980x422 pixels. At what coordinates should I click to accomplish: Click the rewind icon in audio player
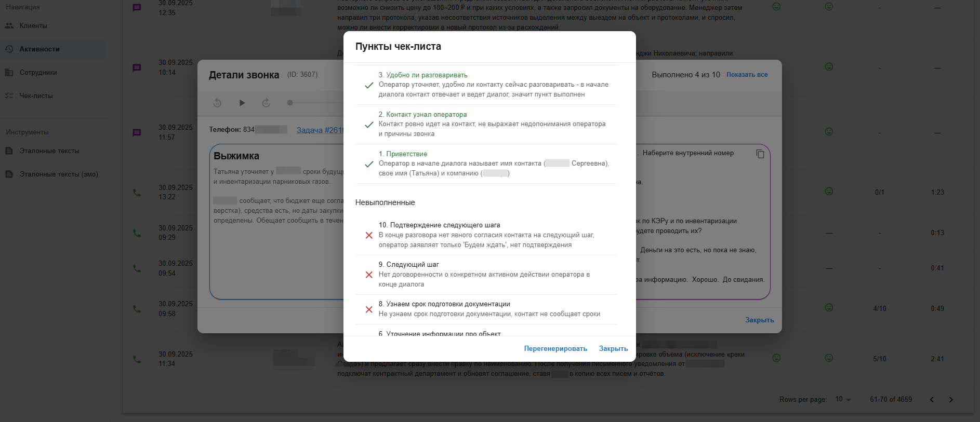pyautogui.click(x=218, y=103)
